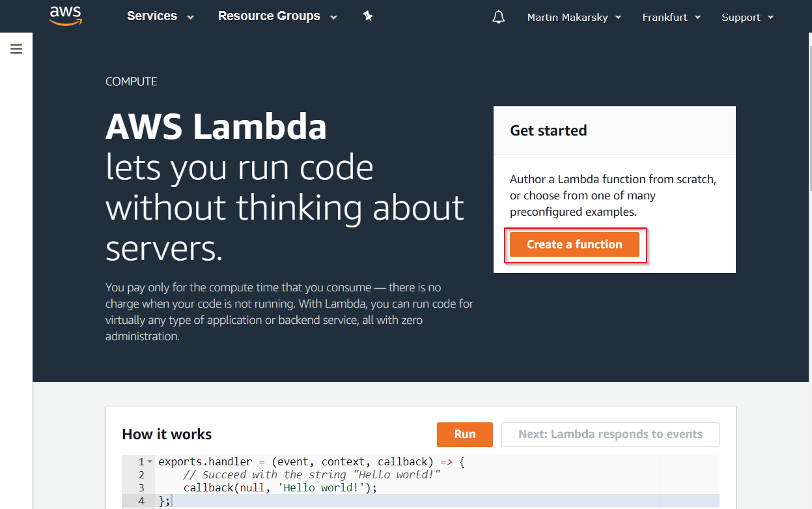Screen dimensions: 812x509
Task: Click the chevron next to Support
Action: (x=771, y=18)
